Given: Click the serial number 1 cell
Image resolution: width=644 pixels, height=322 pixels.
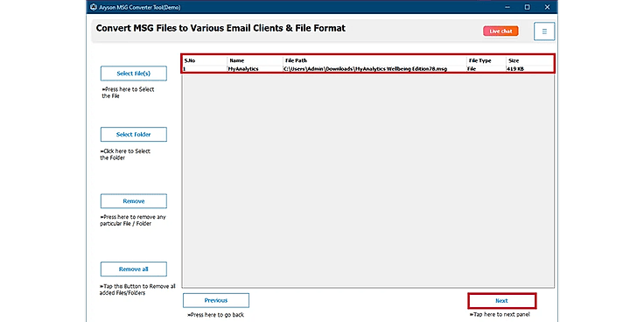Looking at the screenshot, I should (204, 69).
